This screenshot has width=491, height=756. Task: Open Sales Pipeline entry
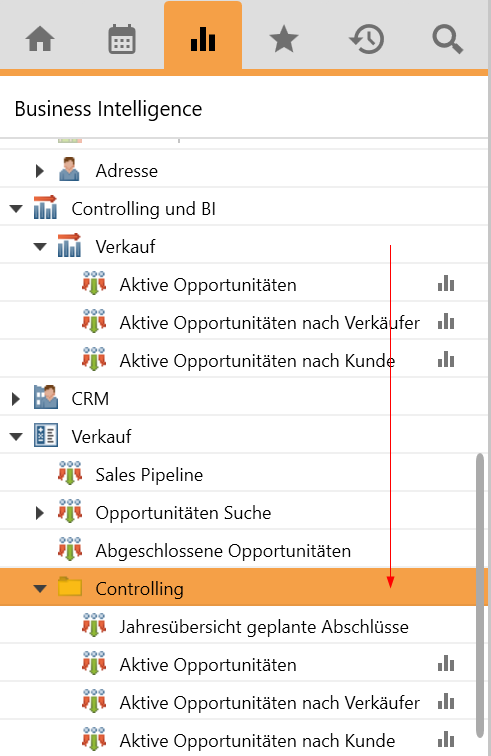tap(149, 475)
